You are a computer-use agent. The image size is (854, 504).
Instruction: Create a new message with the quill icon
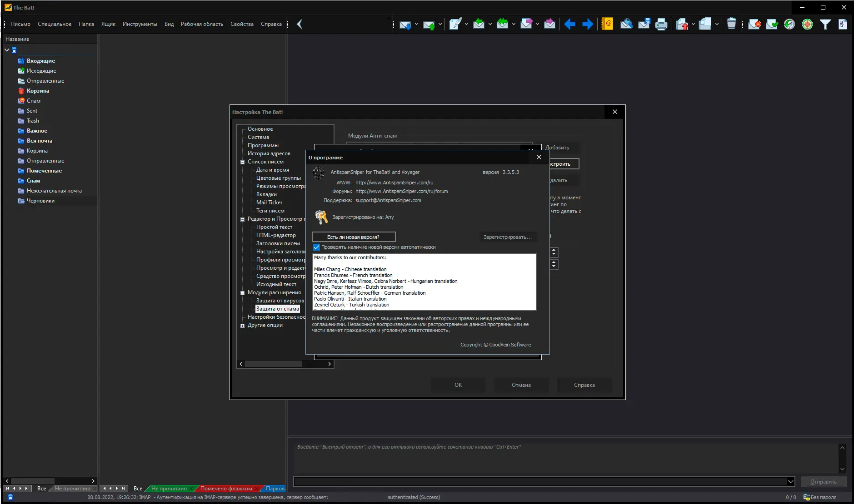tap(455, 24)
